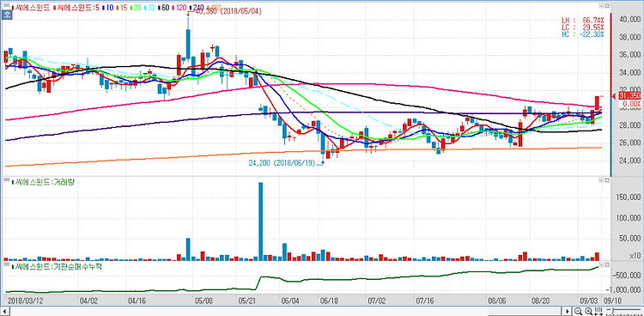Click the HC : -22.30% indicator
The width and height of the screenshot is (644, 316).
point(583,34)
